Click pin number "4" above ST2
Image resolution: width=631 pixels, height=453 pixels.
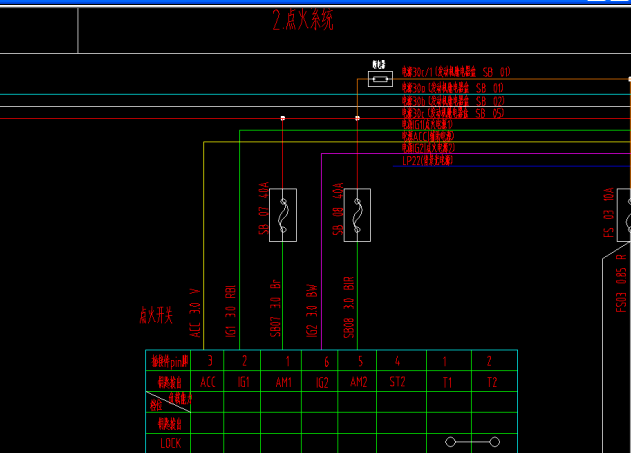click(x=397, y=361)
